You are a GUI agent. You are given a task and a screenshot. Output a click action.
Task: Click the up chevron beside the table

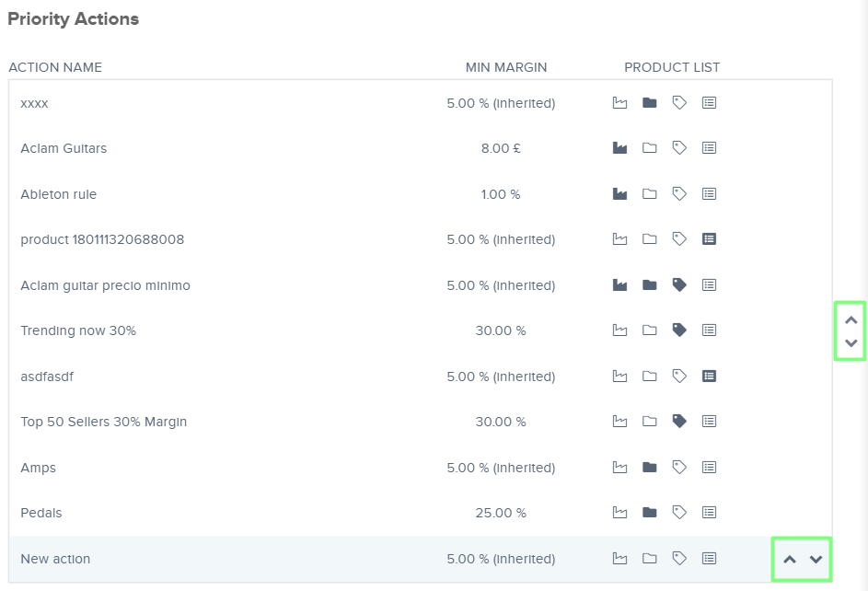(x=851, y=320)
